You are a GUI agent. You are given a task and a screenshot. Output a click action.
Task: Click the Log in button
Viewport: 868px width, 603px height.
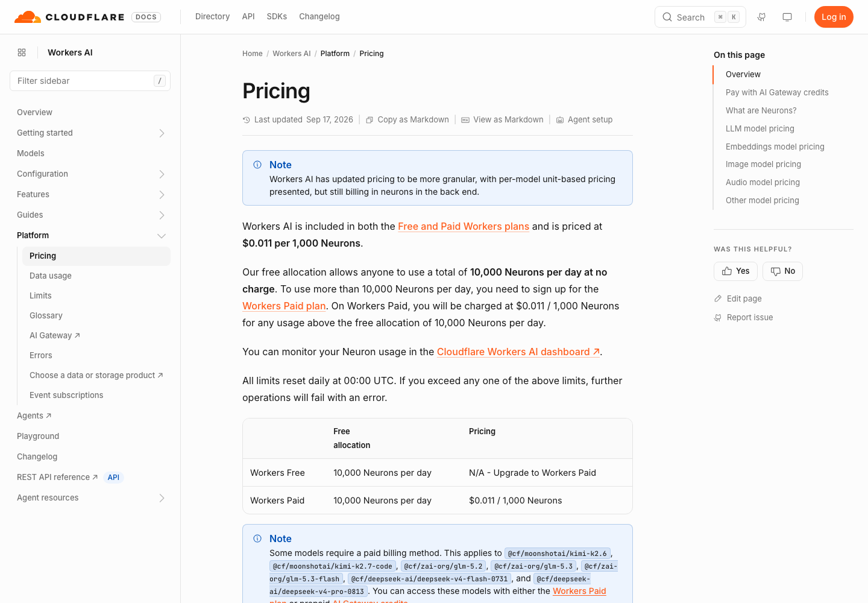(x=834, y=17)
